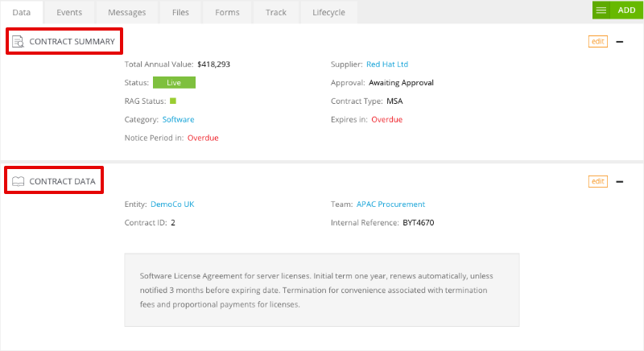Click the Software License Agreement description box
Screen dimensions: 644x351
(x=322, y=290)
